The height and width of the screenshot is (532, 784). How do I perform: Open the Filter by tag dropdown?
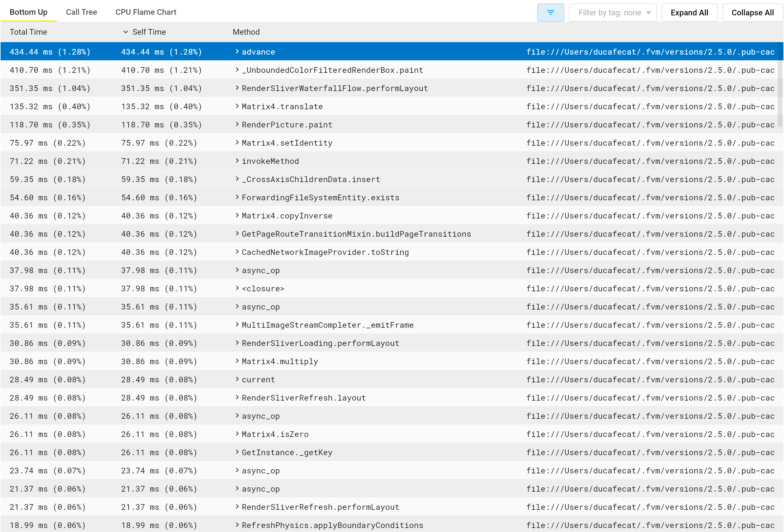coord(613,13)
